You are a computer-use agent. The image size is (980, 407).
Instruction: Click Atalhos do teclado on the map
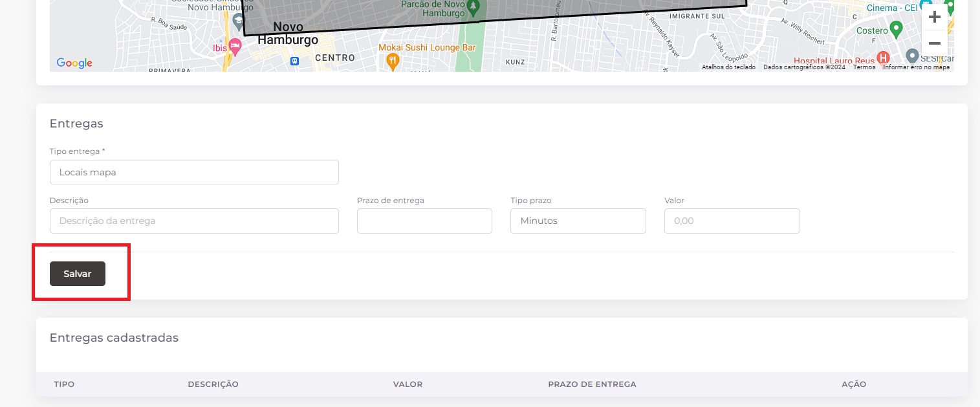pos(728,67)
